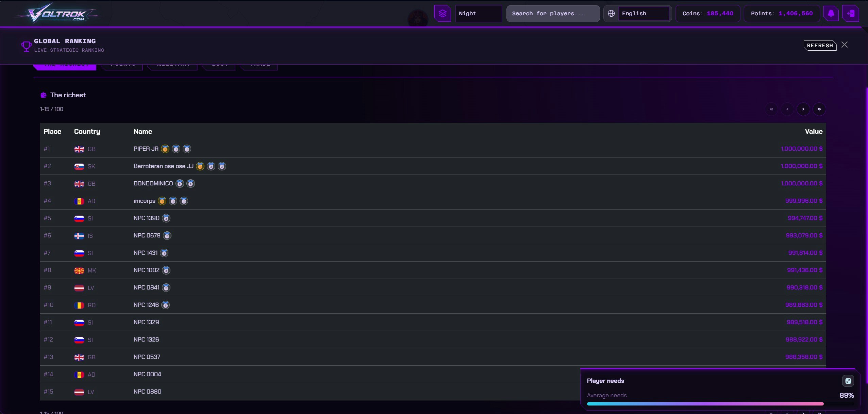Open player Berroteran ose ose JJ
Image resolution: width=868 pixels, height=414 pixels.
163,166
